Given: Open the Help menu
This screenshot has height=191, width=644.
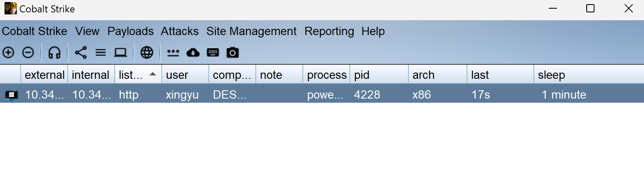Looking at the screenshot, I should tap(373, 31).
